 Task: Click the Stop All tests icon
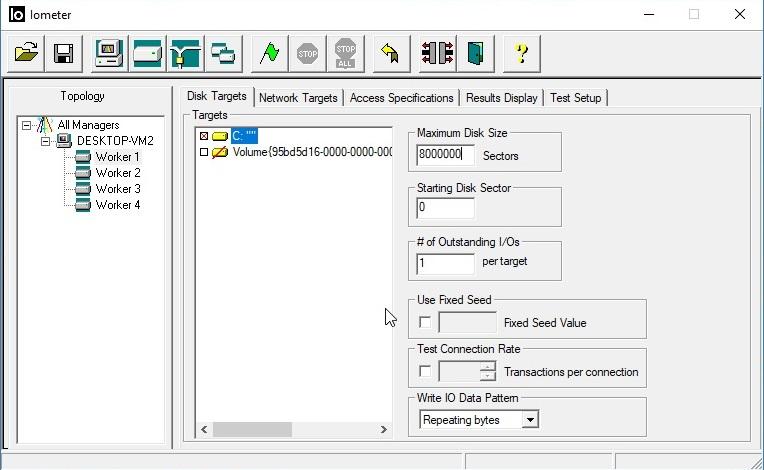pyautogui.click(x=345, y=53)
